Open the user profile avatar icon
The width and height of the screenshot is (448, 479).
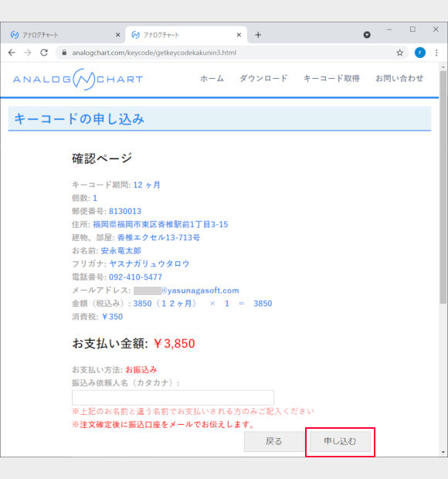point(420,53)
